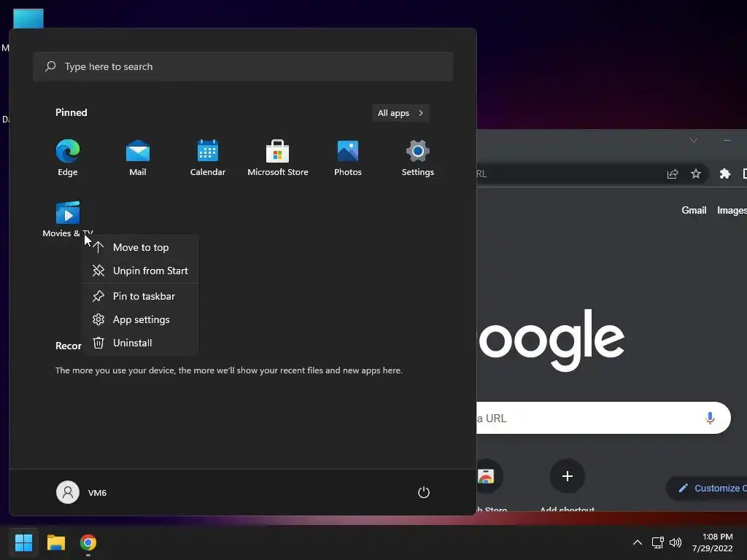Choose Unpin from Start

[x=141, y=271]
